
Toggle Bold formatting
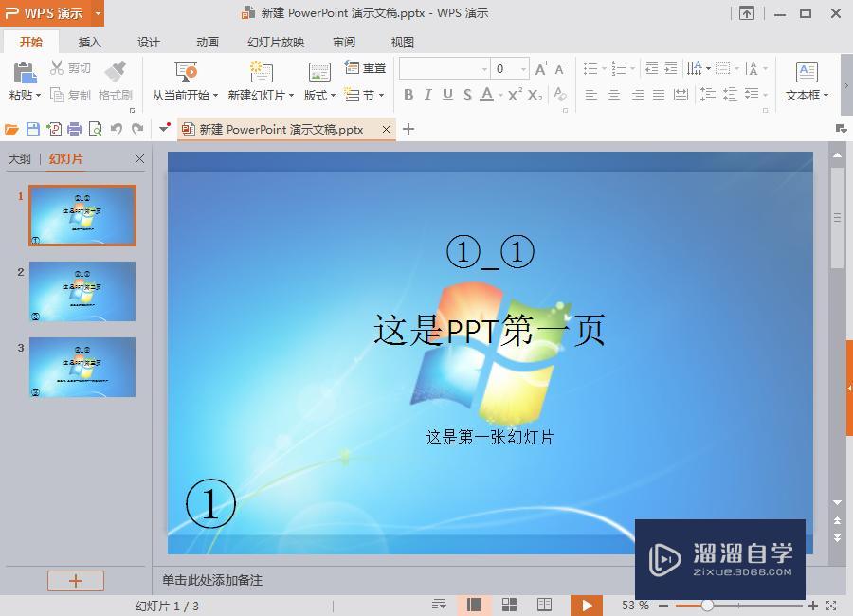[x=408, y=95]
